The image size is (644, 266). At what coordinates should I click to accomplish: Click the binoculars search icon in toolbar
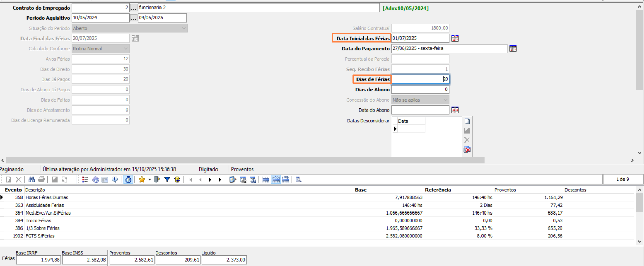[x=32, y=180]
